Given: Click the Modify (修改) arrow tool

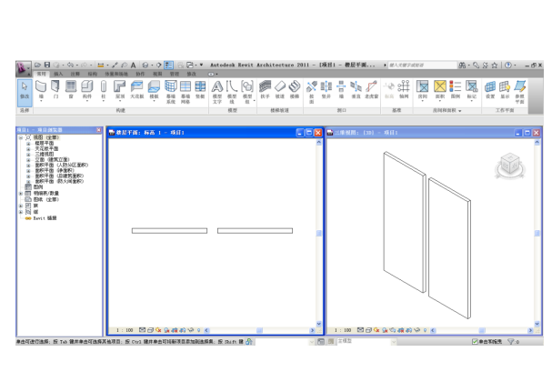Looking at the screenshot, I should [25, 89].
